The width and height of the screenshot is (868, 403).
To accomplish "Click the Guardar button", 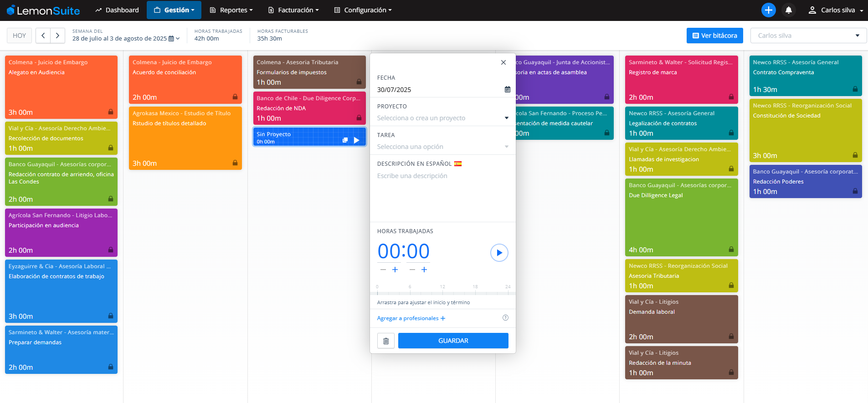I will click(x=453, y=341).
